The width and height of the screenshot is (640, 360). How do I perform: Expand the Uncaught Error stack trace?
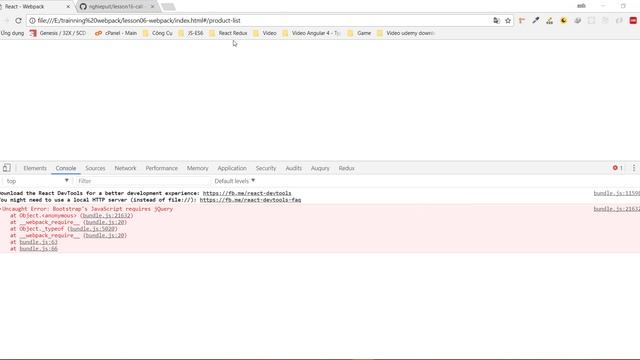(1, 209)
